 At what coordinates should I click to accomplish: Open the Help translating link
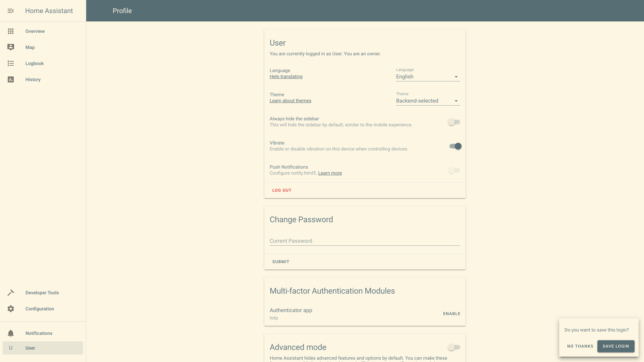point(286,76)
